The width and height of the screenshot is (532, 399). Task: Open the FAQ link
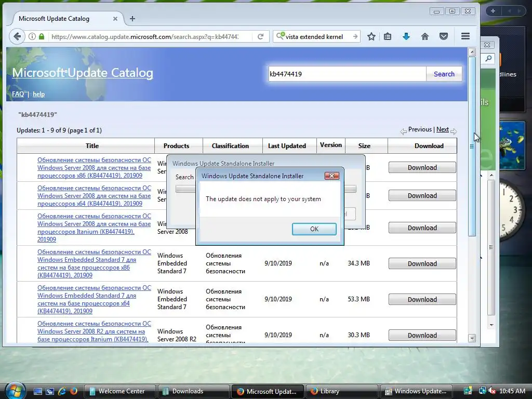pyautogui.click(x=18, y=94)
